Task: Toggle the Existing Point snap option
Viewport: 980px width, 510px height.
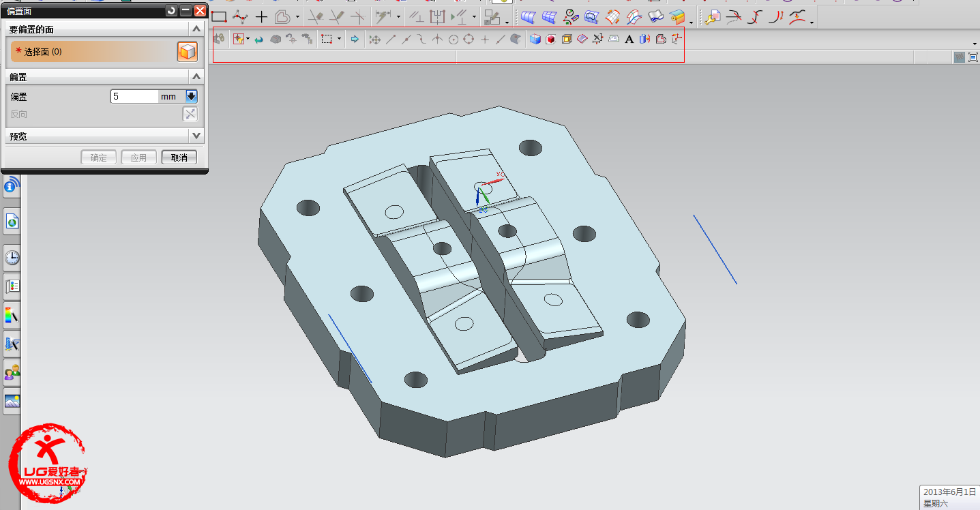Action: pyautogui.click(x=485, y=40)
